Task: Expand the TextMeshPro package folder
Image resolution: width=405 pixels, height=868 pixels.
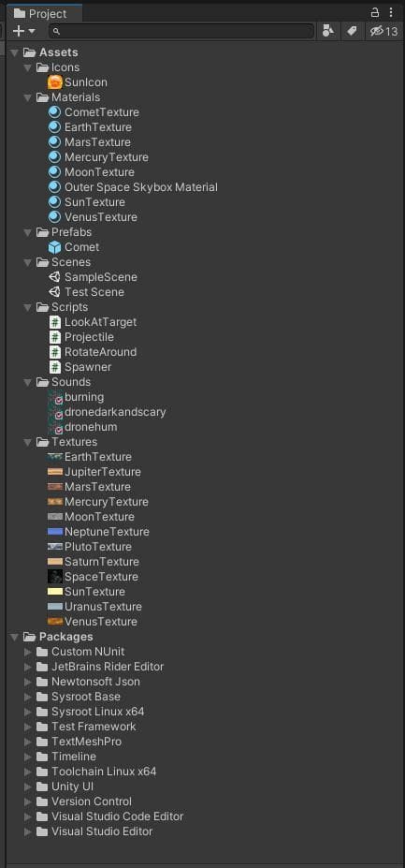Action: 28,742
